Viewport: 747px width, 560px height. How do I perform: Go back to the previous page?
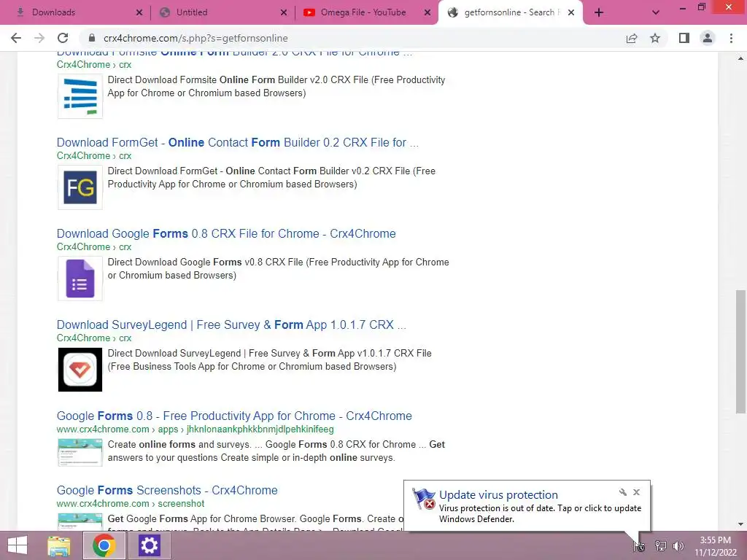(x=16, y=38)
